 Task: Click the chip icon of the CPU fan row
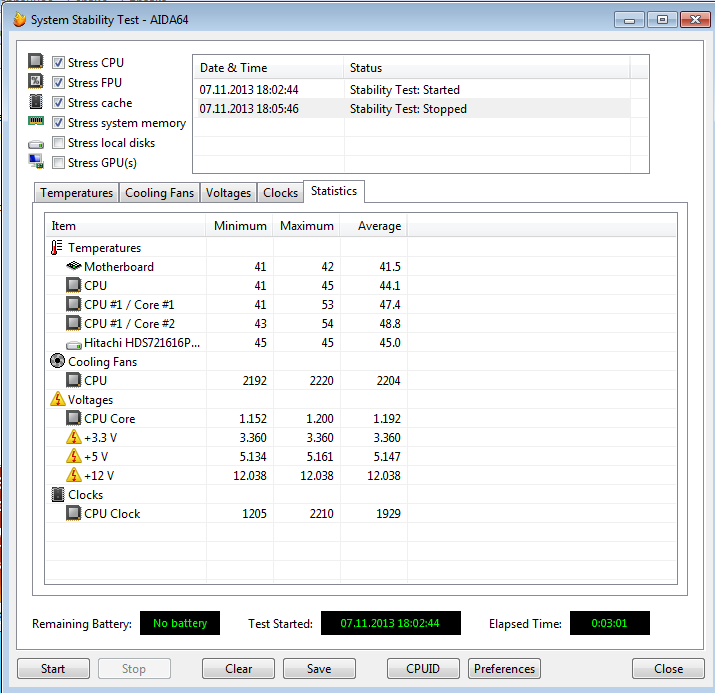[x=73, y=380]
